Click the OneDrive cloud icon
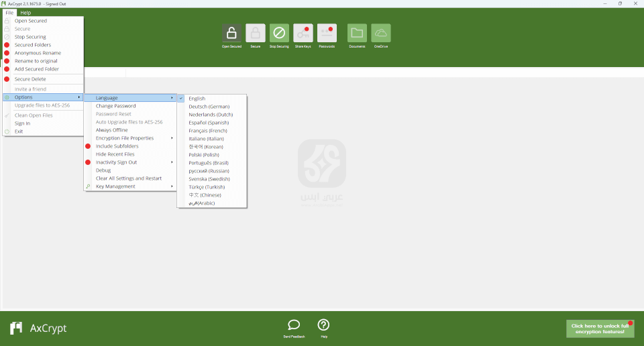 pos(380,34)
